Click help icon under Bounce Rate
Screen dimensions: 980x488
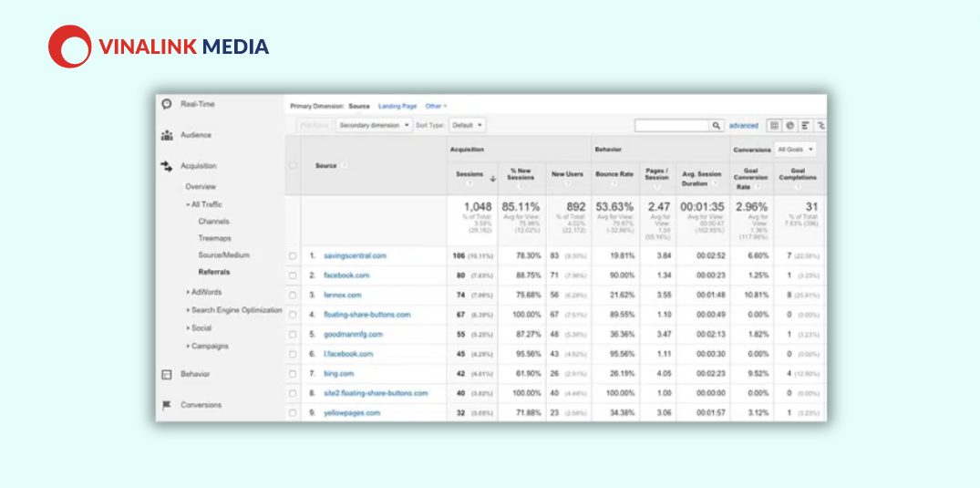[x=614, y=183]
